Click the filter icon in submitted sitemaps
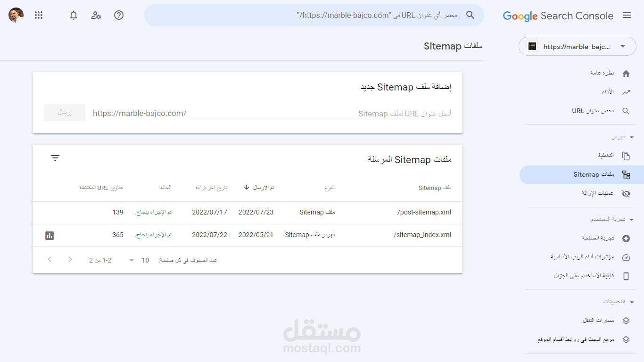644x362 pixels. [x=55, y=158]
